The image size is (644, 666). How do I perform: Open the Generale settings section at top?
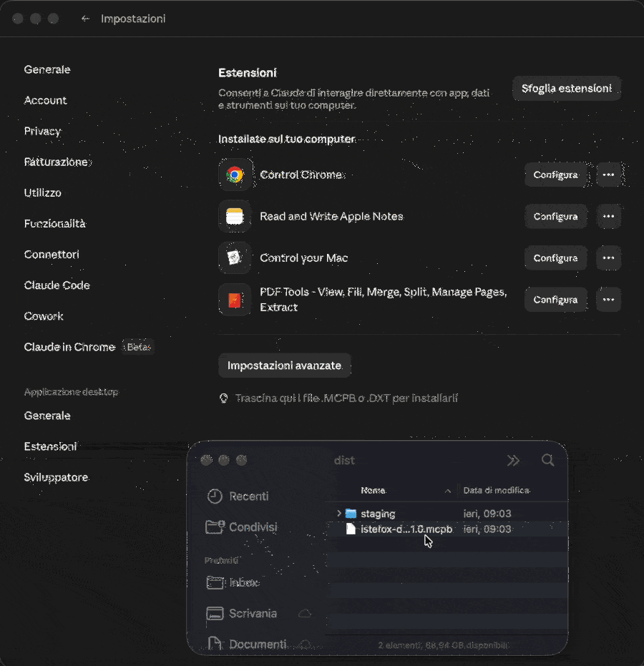point(47,69)
